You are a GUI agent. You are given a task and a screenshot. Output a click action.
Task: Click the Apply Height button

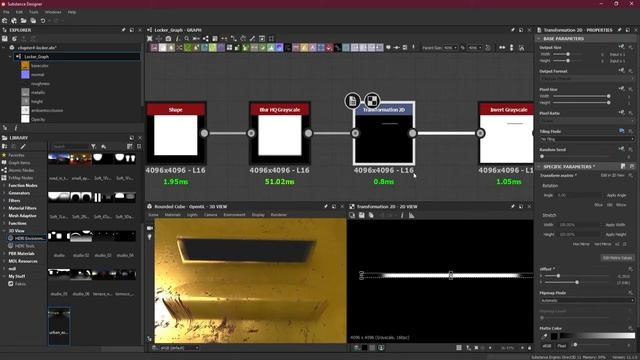[x=616, y=234]
